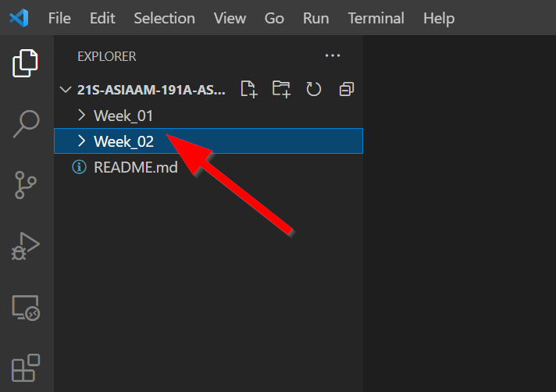Collapse the 21S-ASIAAM-191A root folder
The width and height of the screenshot is (556, 392).
coord(66,90)
